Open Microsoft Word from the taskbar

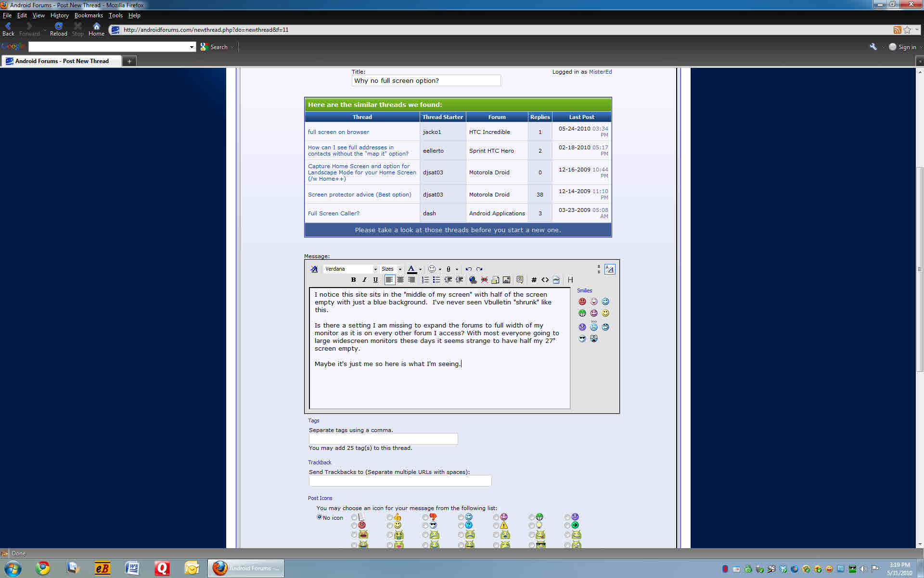click(x=132, y=568)
